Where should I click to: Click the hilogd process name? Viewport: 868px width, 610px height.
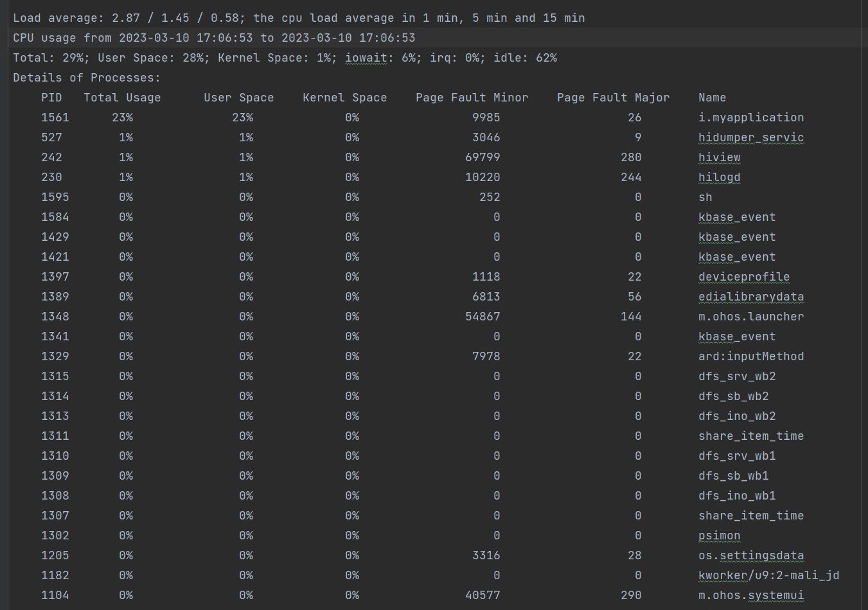(719, 177)
